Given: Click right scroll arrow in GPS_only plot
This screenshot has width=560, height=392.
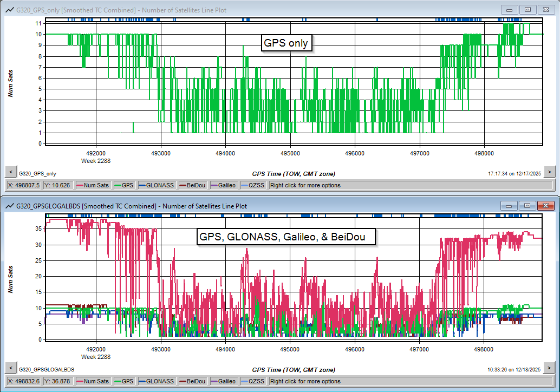Looking at the screenshot, I should (550, 172).
